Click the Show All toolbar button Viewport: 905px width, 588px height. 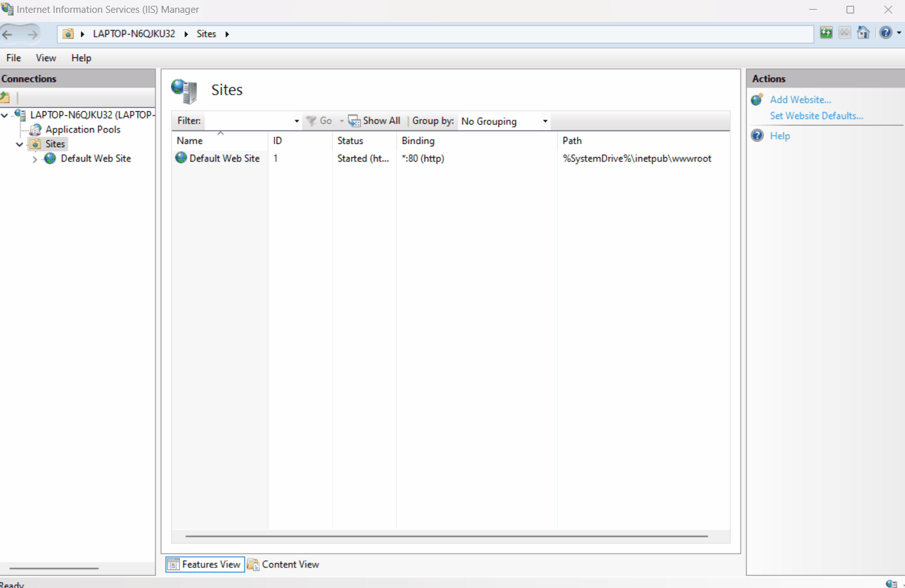click(x=374, y=121)
